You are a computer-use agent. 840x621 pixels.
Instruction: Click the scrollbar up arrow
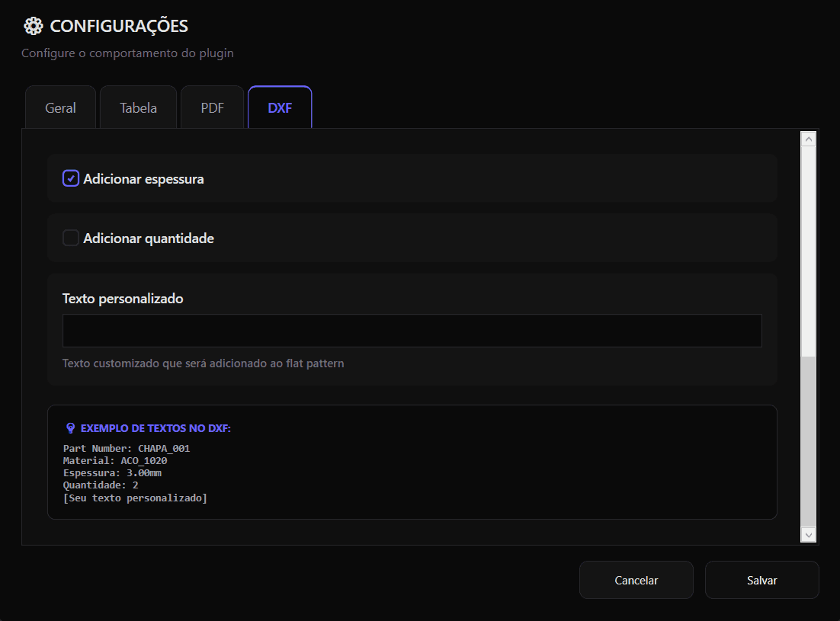click(808, 139)
